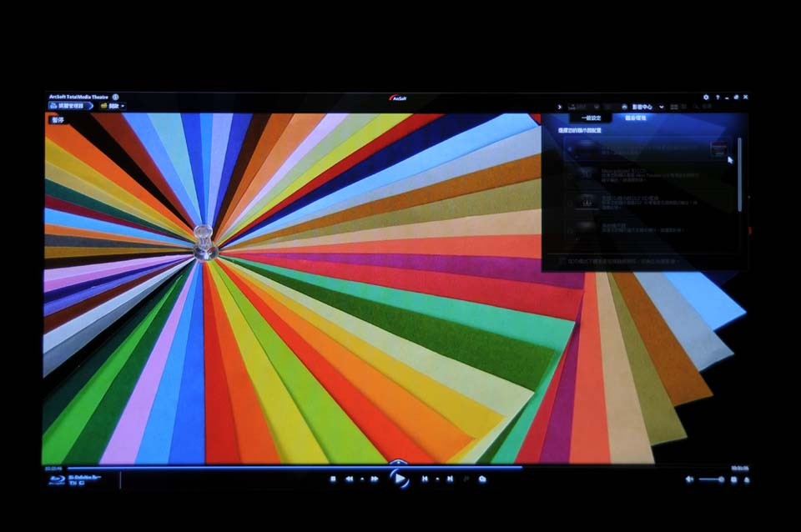This screenshot has height=532, width=801.
Task: Click the paused video frame
Action: coord(292,289)
